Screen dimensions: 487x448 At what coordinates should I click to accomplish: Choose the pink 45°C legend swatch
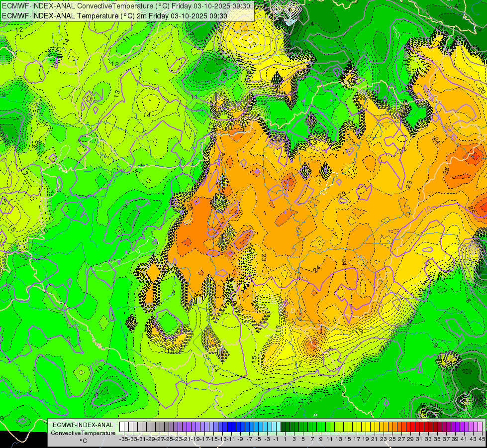[x=480, y=427]
